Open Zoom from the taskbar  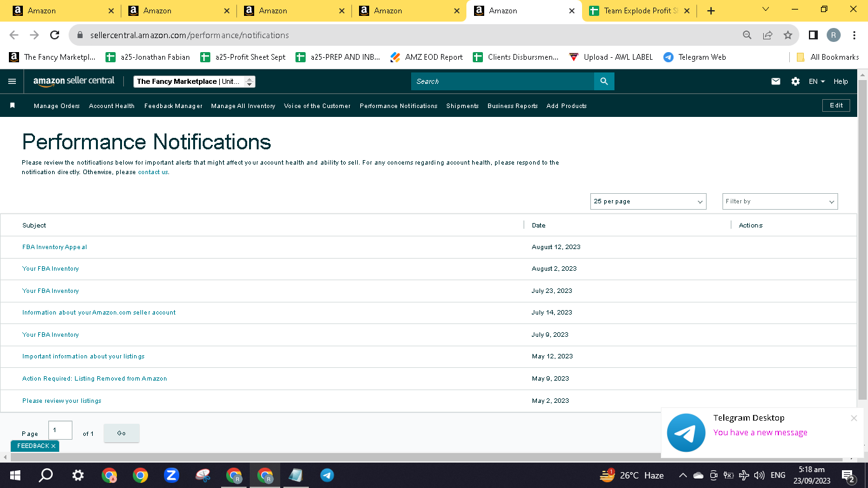click(171, 475)
